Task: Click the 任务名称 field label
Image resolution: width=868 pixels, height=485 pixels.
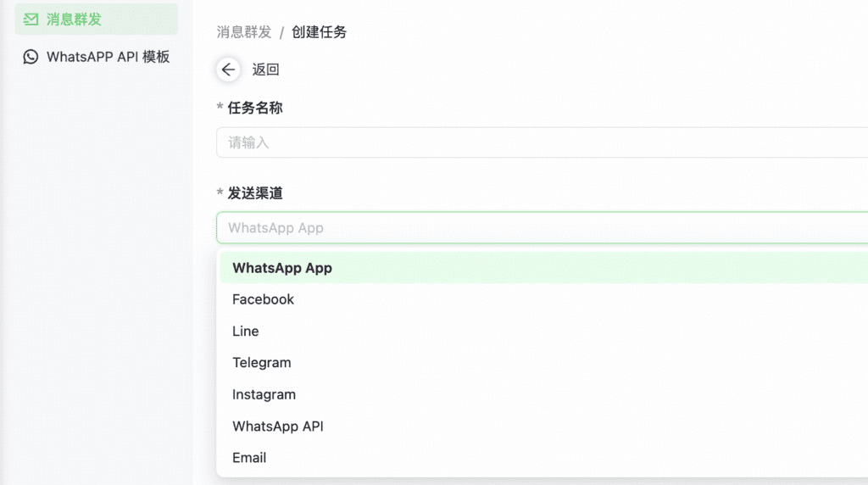Action: (254, 108)
